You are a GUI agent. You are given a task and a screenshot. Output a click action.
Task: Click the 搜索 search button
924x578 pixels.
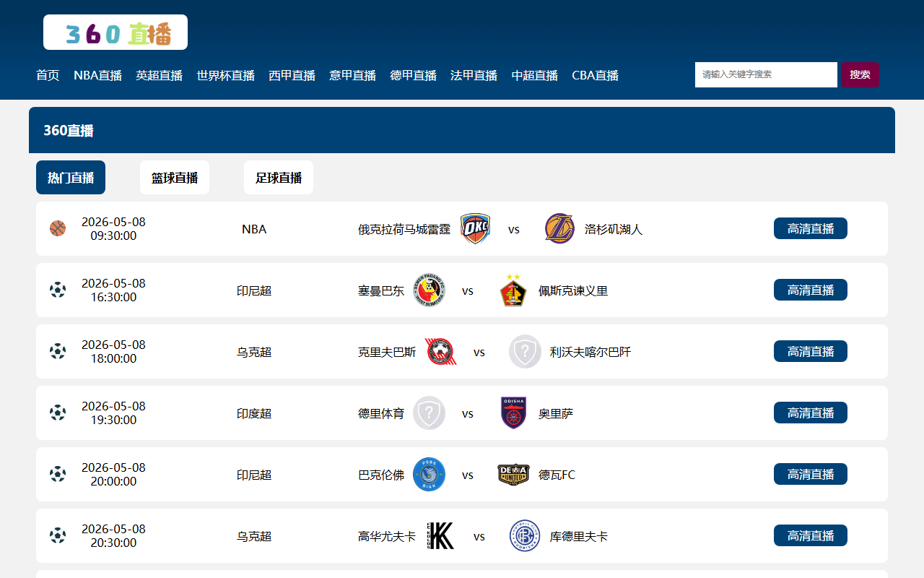[x=860, y=74]
